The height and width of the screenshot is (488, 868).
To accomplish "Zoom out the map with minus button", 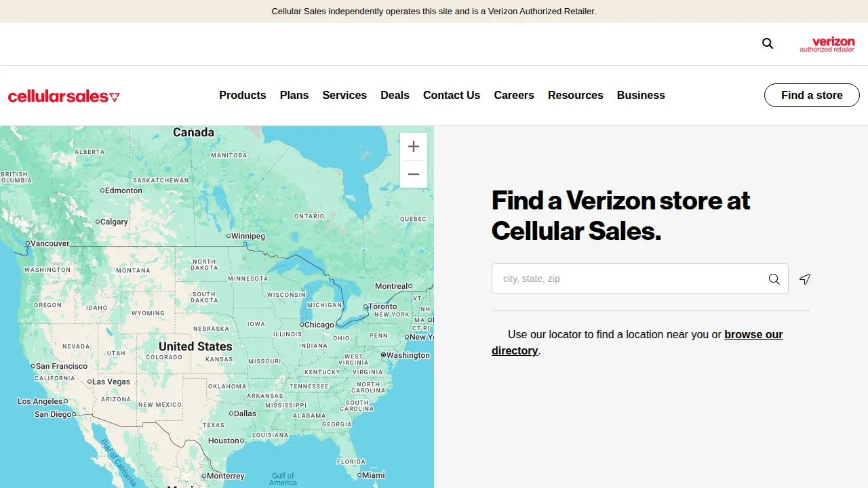I will [x=414, y=174].
